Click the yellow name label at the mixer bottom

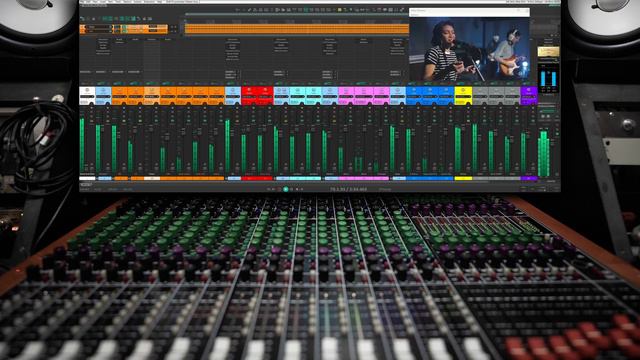pyautogui.click(x=463, y=178)
